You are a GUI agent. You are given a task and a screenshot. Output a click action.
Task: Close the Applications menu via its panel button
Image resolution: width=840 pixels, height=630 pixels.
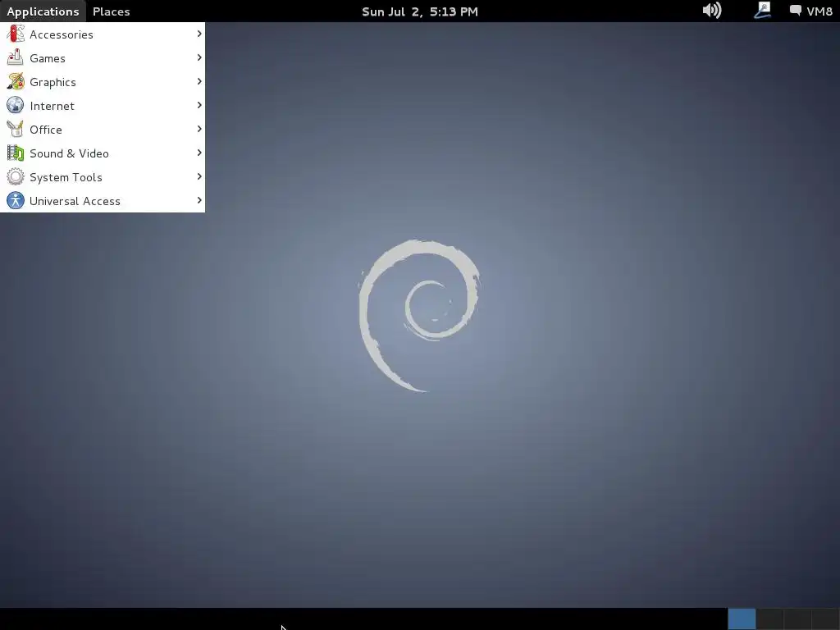click(43, 11)
